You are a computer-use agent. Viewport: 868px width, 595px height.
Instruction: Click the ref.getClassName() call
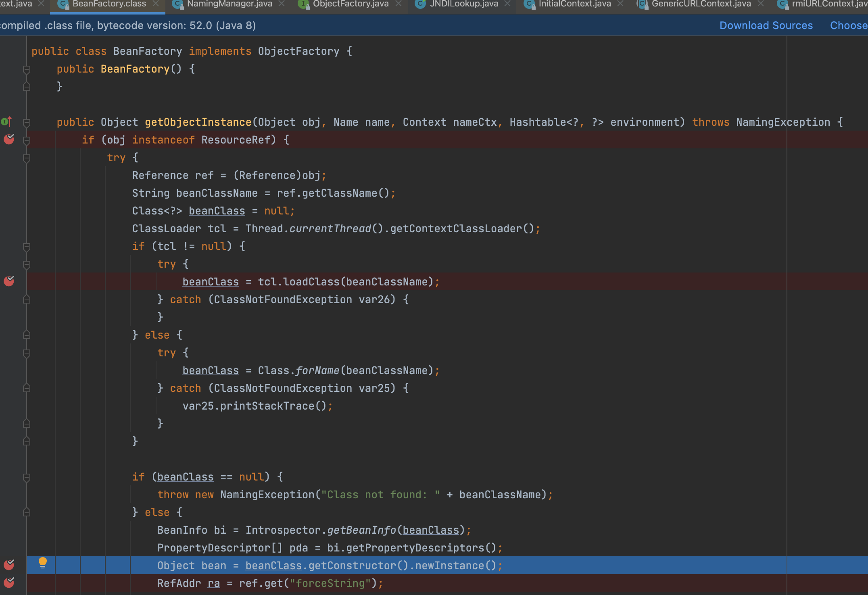point(333,193)
